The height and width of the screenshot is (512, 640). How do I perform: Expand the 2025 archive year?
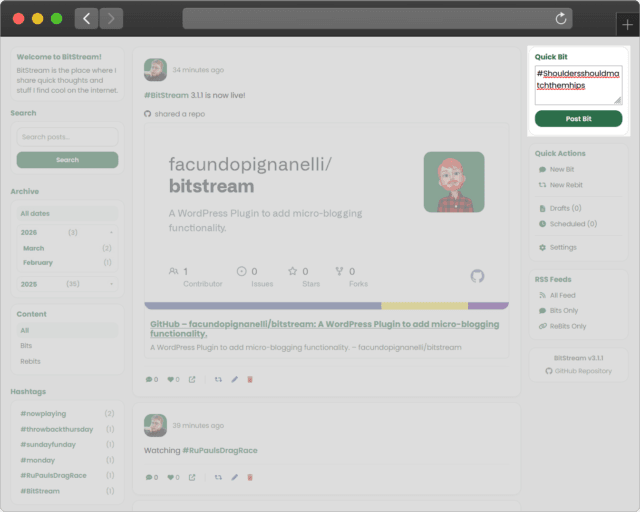click(110, 283)
